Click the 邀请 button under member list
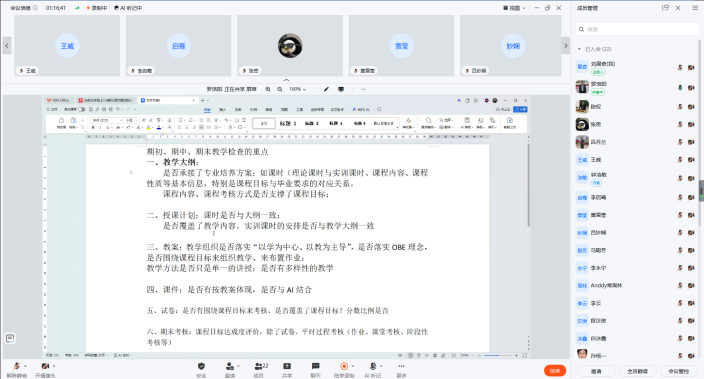 (x=596, y=371)
